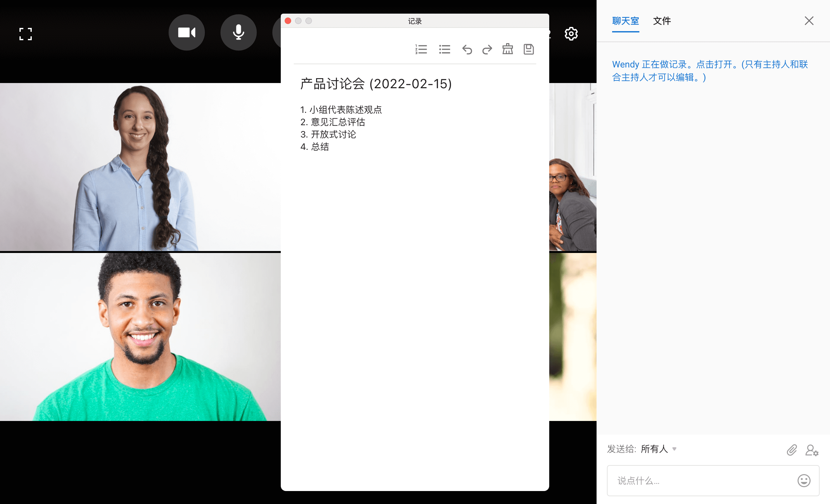Apply numbered list formatting in notes
Viewport: 830px width, 504px height.
(421, 50)
